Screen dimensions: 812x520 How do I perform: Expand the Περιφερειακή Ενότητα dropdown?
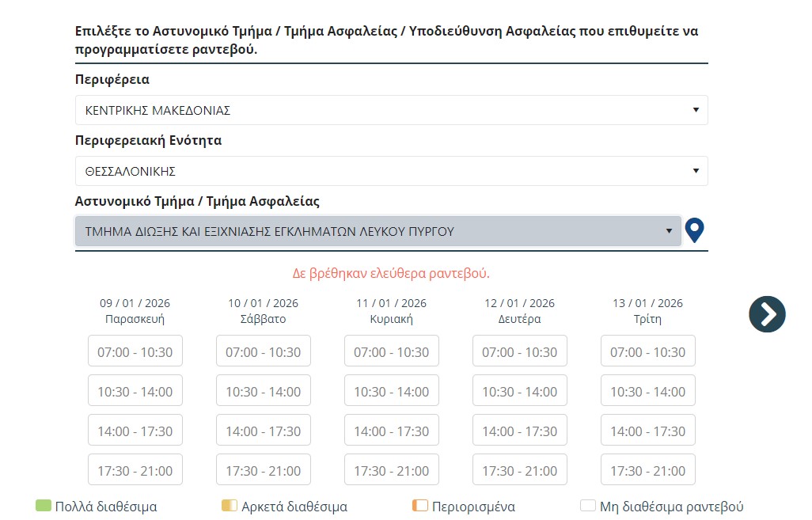391,171
